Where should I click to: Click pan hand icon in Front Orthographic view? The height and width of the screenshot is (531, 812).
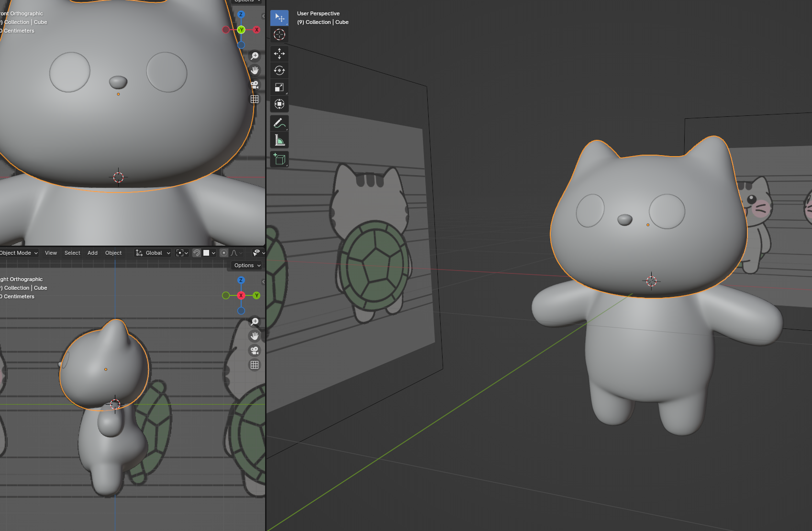(x=255, y=70)
